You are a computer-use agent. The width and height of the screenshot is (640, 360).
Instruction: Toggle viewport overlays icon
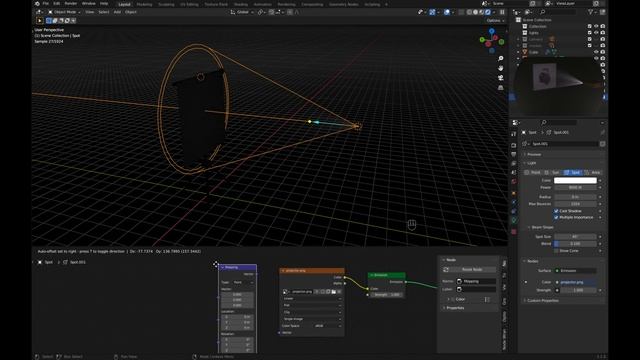pos(447,12)
